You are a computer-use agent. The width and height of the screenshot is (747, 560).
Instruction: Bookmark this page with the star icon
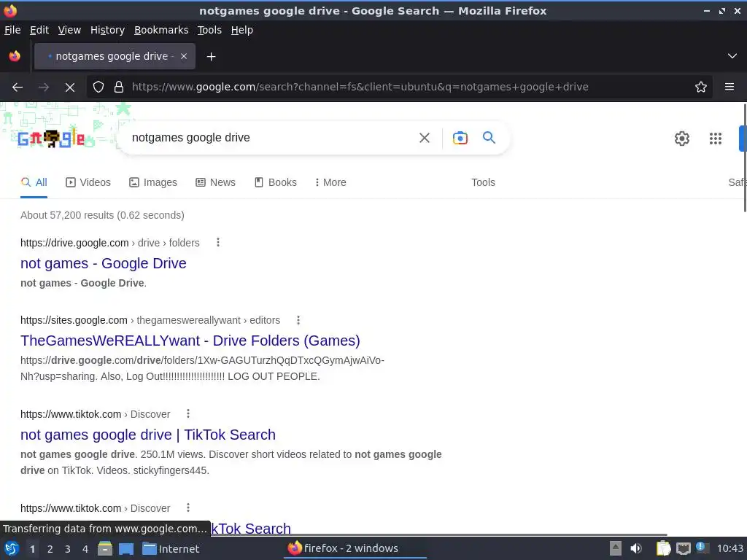pyautogui.click(x=701, y=87)
